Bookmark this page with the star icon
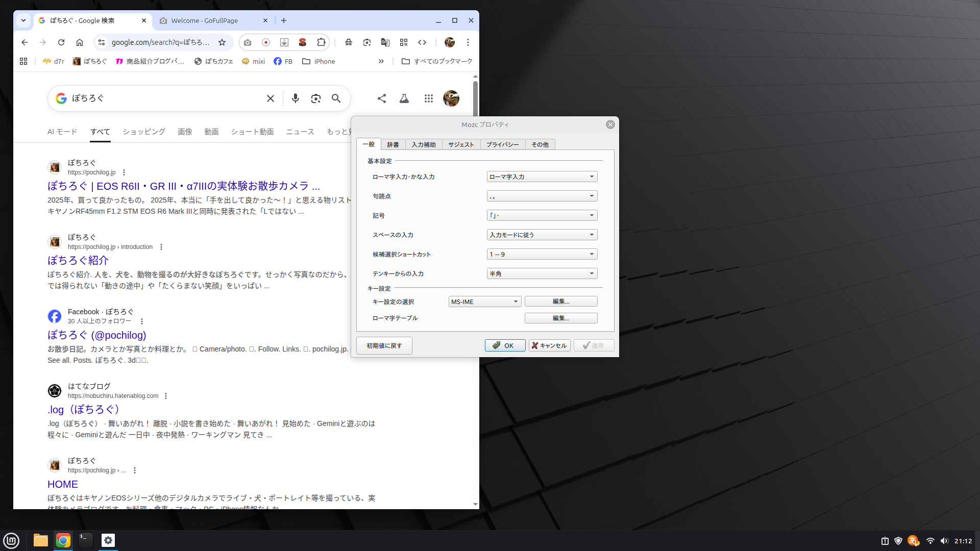The width and height of the screenshot is (980, 551). (x=222, y=42)
